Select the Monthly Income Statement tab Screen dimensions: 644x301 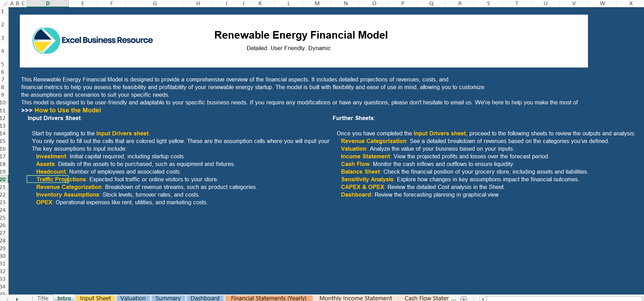[356, 298]
